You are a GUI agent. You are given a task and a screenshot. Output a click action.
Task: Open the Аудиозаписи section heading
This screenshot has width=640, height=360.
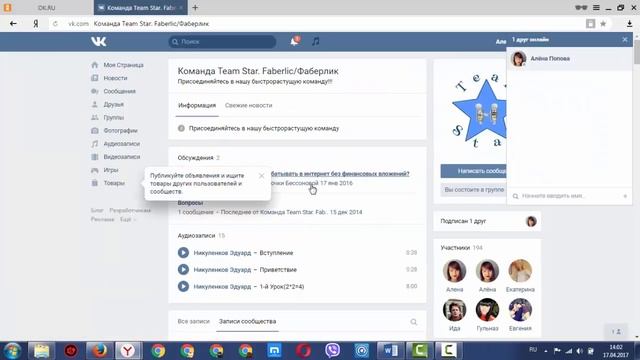point(196,236)
